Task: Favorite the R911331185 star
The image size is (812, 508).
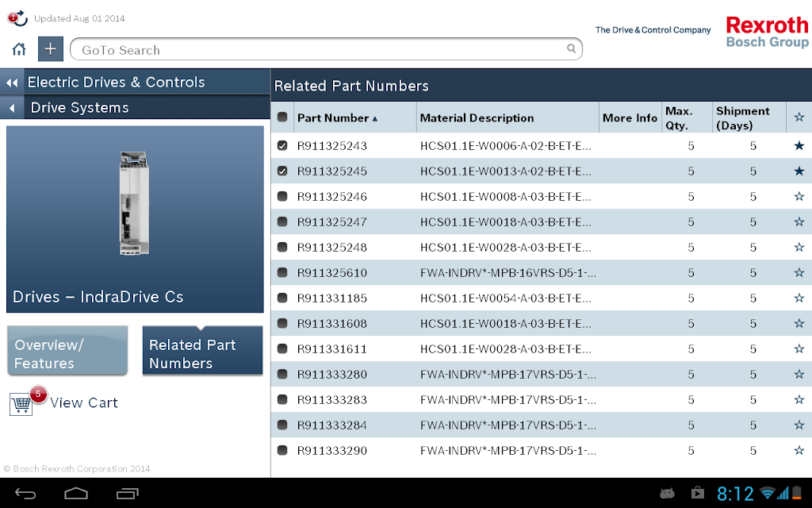Action: tap(799, 298)
